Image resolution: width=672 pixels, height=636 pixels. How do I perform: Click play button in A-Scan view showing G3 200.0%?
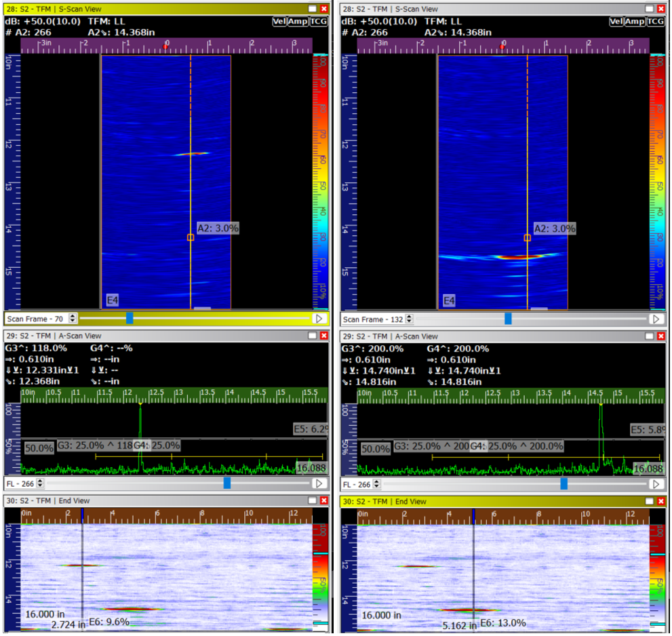[x=656, y=484]
